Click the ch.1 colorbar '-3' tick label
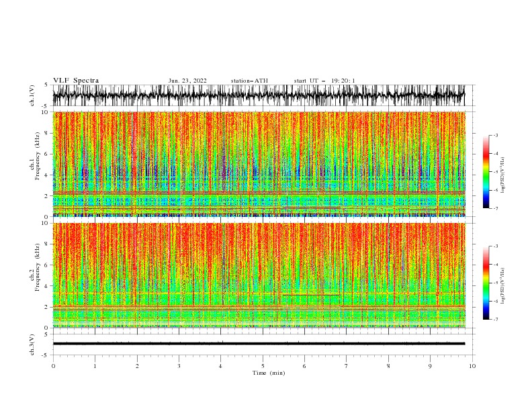Screen dimensions: 532x411 tap(496, 135)
